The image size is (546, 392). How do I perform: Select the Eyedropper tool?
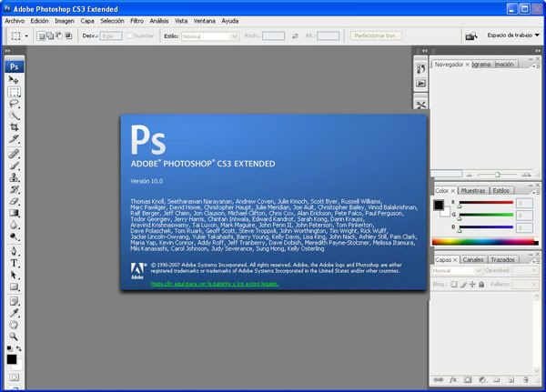(x=14, y=313)
